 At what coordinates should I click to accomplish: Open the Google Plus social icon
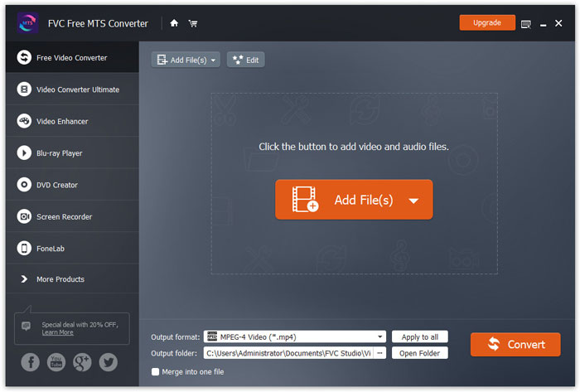pyautogui.click(x=82, y=361)
